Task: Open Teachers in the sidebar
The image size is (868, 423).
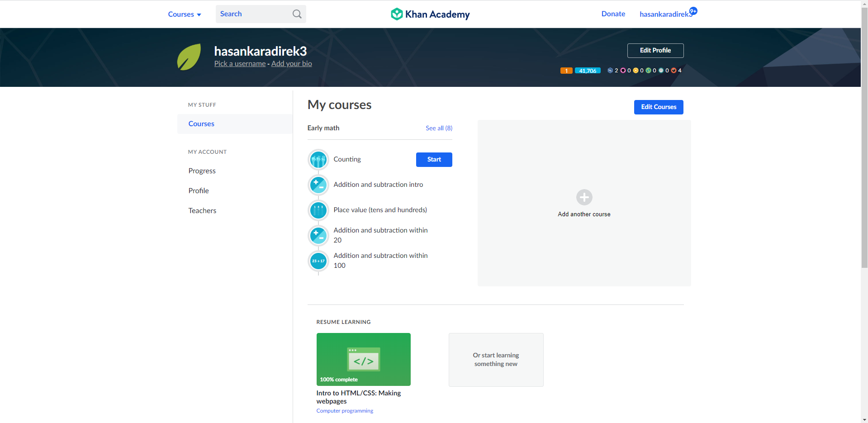Action: [x=202, y=211]
